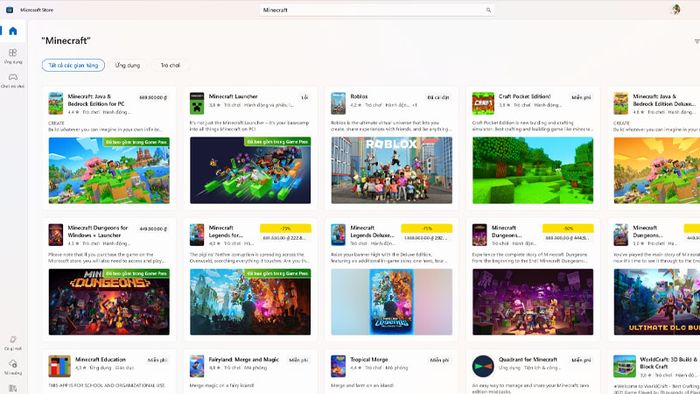
Task: Open the Minecraft Legends Deluxe cover image
Action: (392, 302)
